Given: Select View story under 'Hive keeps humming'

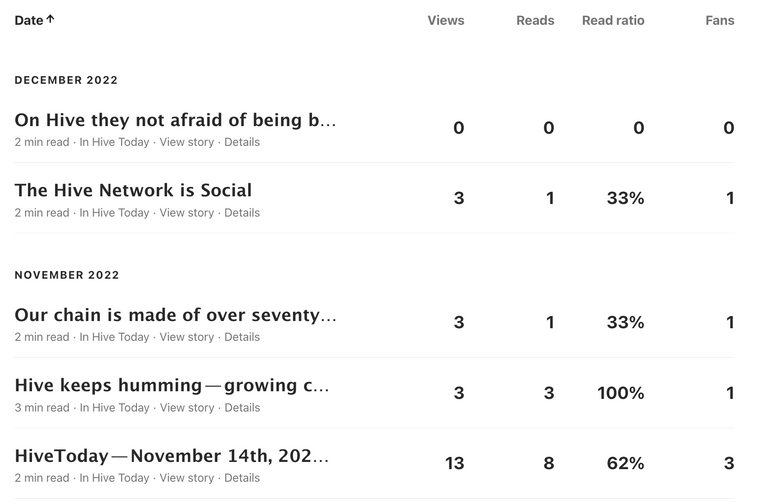Looking at the screenshot, I should 187,407.
